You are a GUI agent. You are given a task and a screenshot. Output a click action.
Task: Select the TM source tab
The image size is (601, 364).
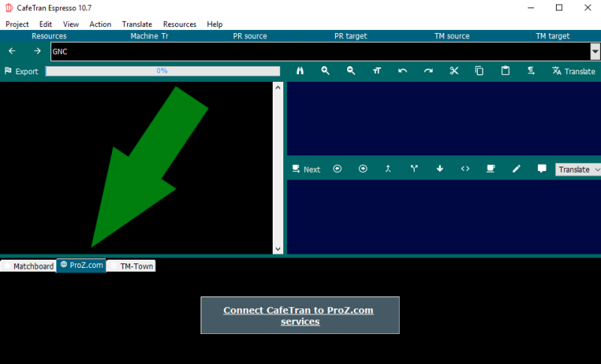[x=452, y=36]
